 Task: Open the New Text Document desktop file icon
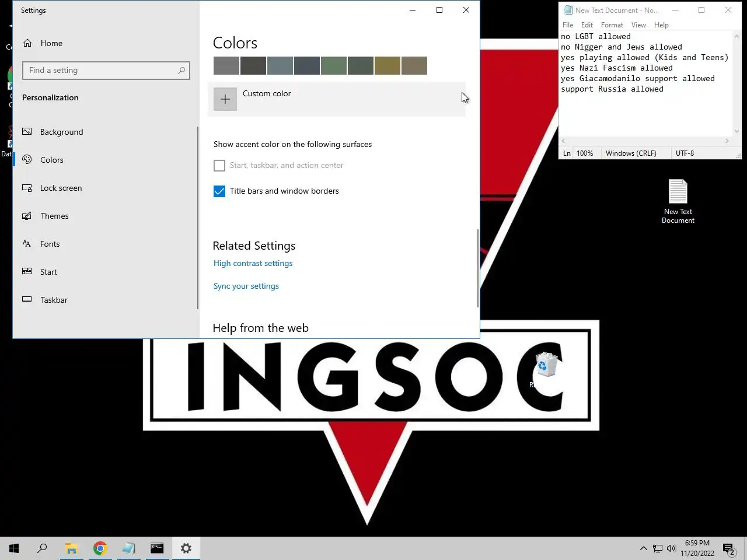coord(678,201)
